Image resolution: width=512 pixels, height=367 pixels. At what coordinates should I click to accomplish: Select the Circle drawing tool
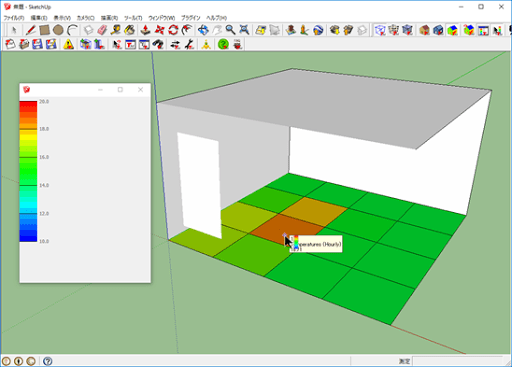click(58, 30)
